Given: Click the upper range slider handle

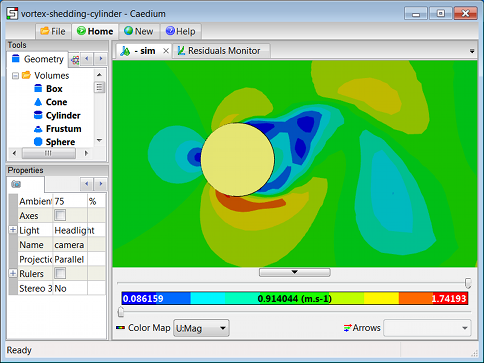Looking at the screenshot, I should (468, 283).
